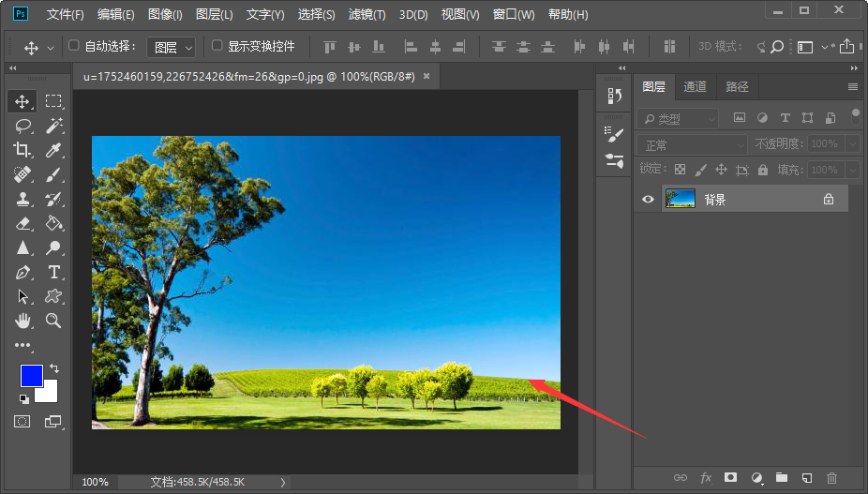
Task: Click the white background color swatch
Action: point(50,393)
